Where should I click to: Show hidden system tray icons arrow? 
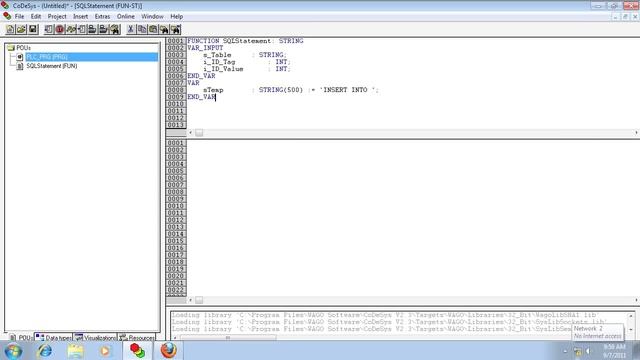(x=565, y=351)
